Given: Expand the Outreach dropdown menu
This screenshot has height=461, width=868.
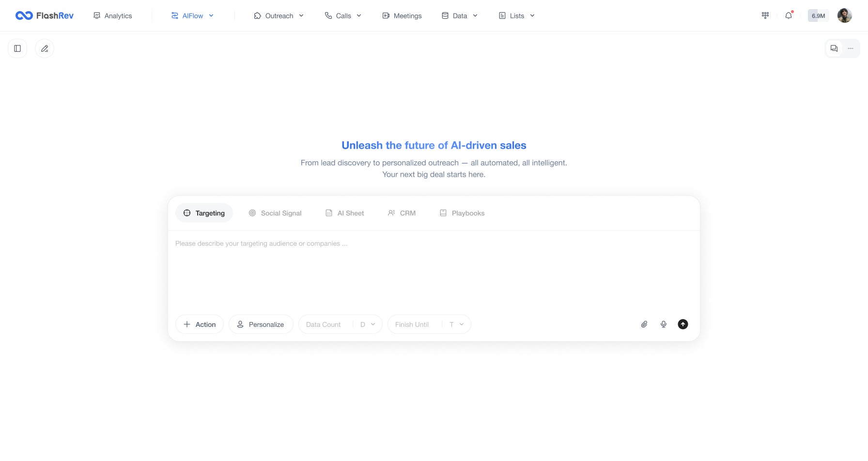Looking at the screenshot, I should pyautogui.click(x=279, y=15).
